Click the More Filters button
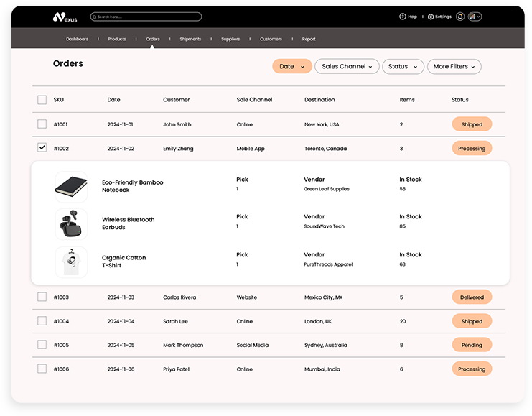The image size is (532, 416). [454, 66]
